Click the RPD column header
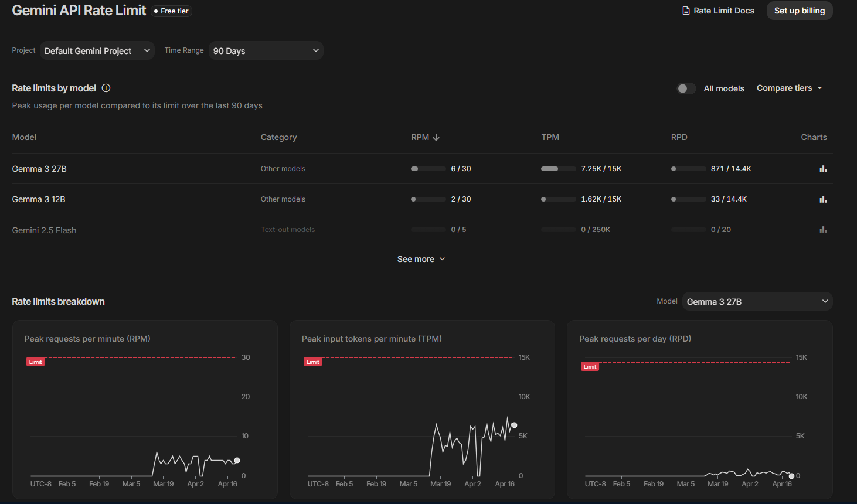Image resolution: width=857 pixels, height=504 pixels. click(x=679, y=137)
